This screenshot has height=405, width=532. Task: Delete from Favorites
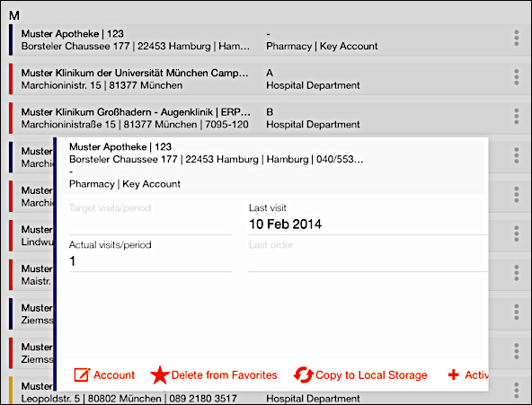click(224, 375)
